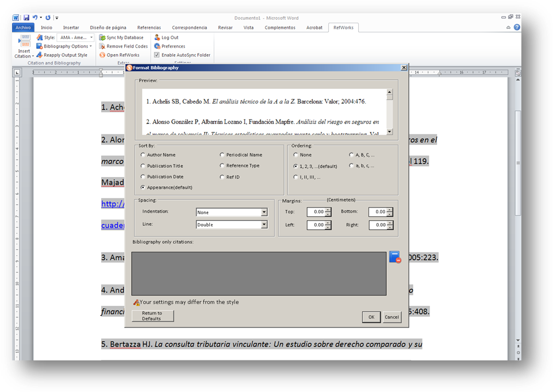The width and height of the screenshot is (553, 392).
Task: Choose lowercase a, b, c ordering
Action: point(351,166)
